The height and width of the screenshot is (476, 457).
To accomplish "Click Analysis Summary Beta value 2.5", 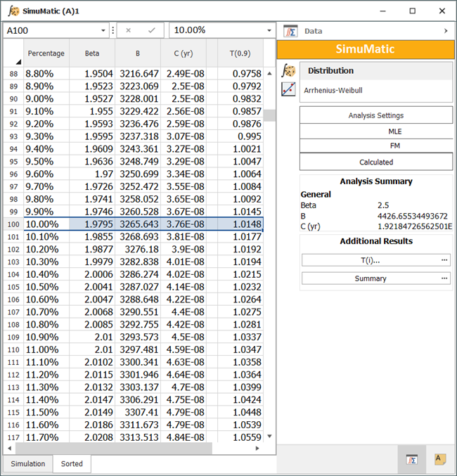I will pos(383,205).
